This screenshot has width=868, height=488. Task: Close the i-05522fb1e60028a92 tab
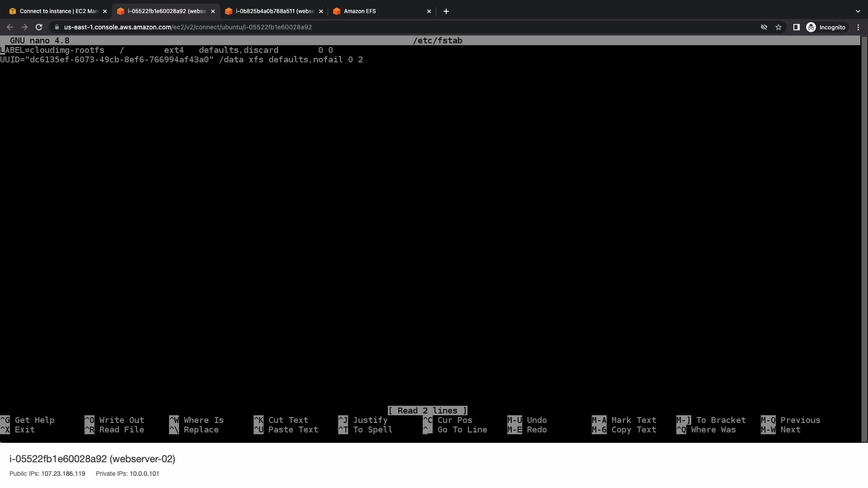(x=213, y=11)
